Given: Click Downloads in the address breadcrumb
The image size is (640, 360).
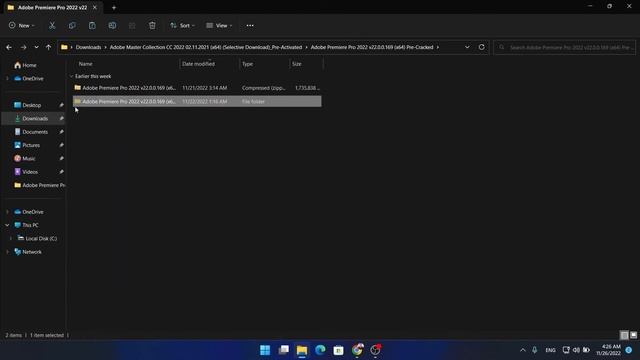Looking at the screenshot, I should tap(88, 47).
